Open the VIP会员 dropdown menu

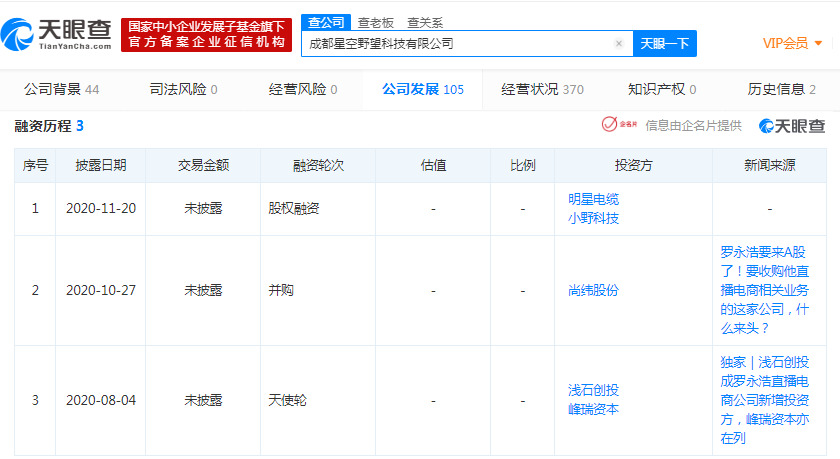click(x=792, y=43)
